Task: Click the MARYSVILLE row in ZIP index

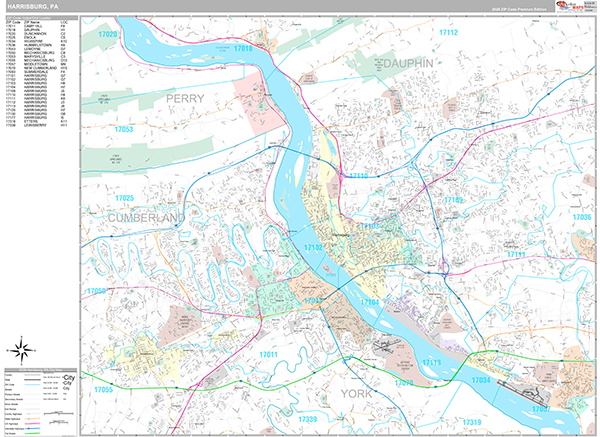Action: point(37,56)
